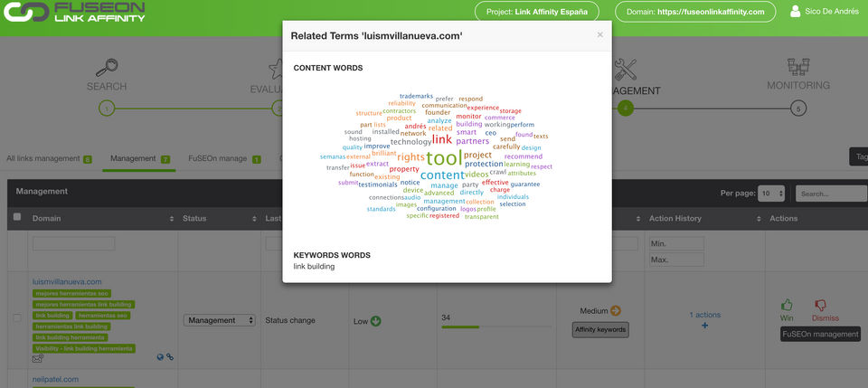Click the word 'technology' in word cloud
The height and width of the screenshot is (388, 868).
[x=410, y=142]
